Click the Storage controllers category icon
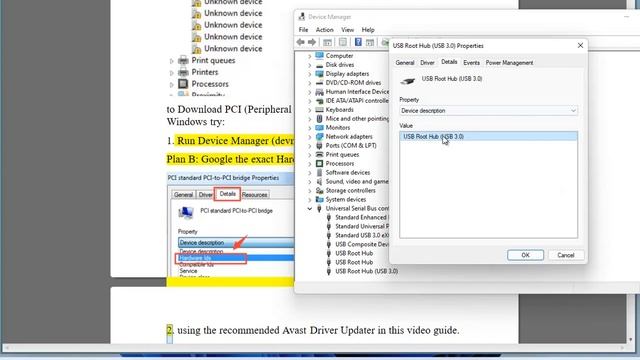640x360 pixels. coord(320,191)
